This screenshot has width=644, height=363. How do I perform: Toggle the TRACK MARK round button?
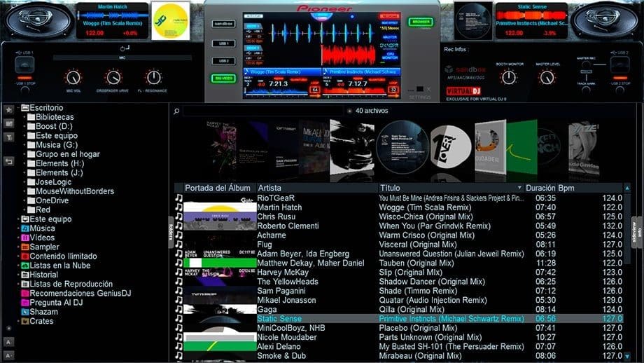pos(586,90)
